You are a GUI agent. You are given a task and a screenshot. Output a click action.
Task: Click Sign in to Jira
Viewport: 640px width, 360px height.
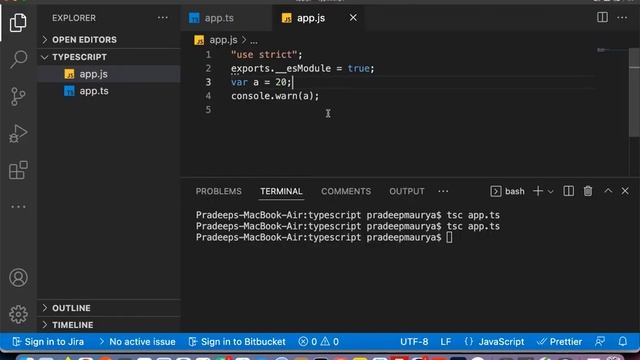click(48, 342)
